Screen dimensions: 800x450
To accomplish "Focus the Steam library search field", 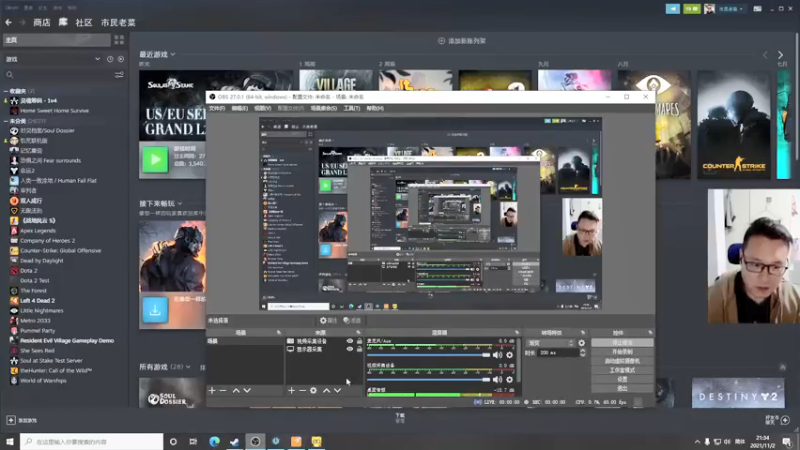I will (59, 75).
